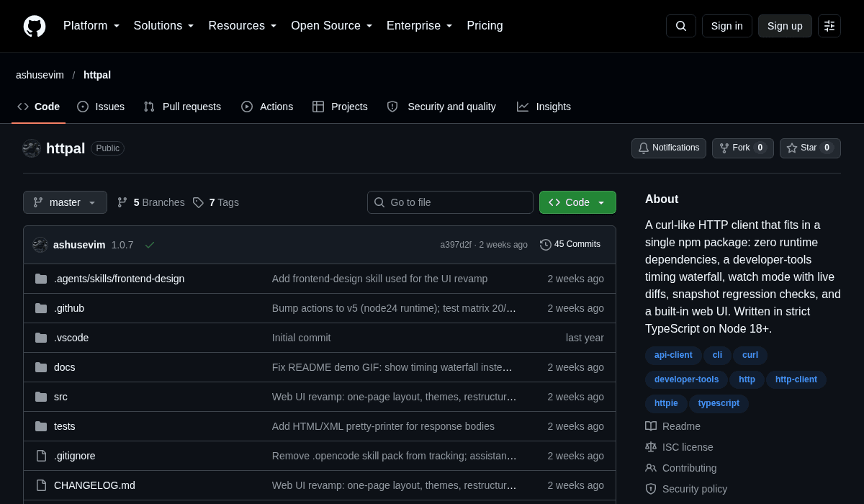Click the Notifications button
The width and height of the screenshot is (864, 504).
pyautogui.click(x=669, y=148)
